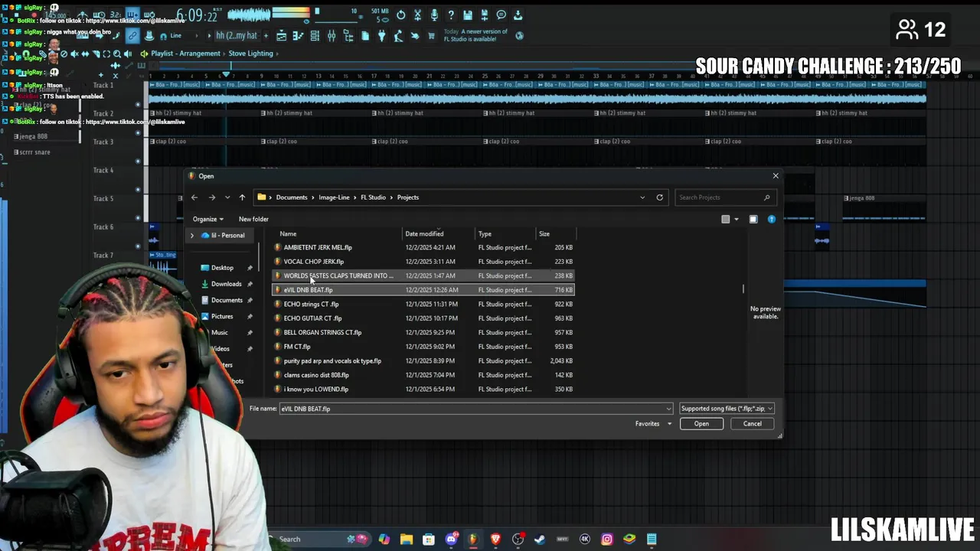
Task: Click the stamp hat icon in FL toolbar
Action: (x=149, y=36)
